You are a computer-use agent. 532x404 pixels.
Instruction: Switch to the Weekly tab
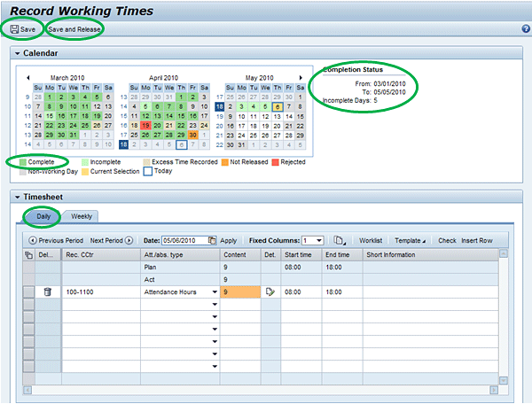coord(81,216)
